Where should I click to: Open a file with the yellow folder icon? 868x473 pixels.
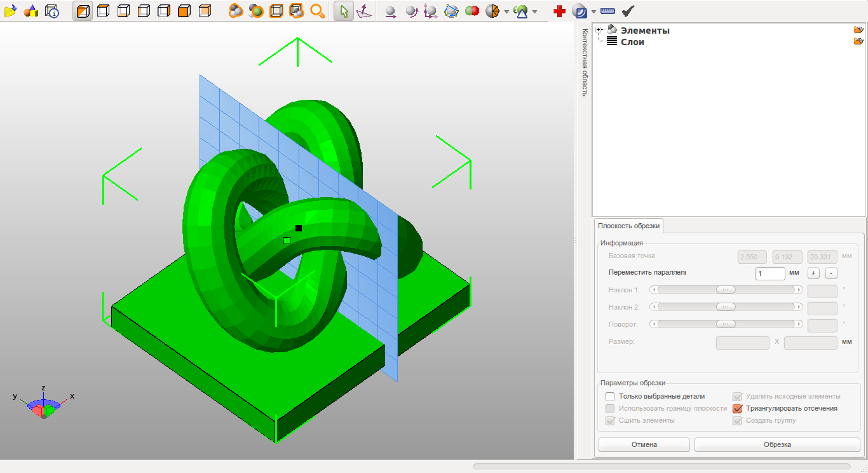[10, 11]
